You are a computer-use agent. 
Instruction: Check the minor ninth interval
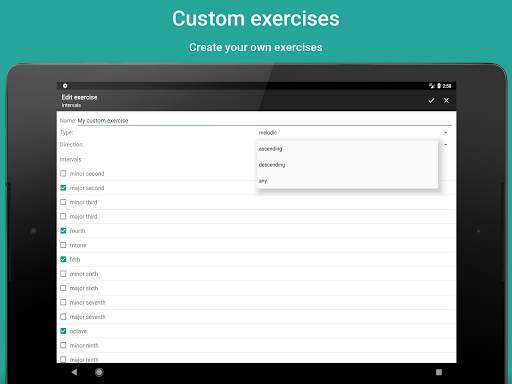pos(63,345)
